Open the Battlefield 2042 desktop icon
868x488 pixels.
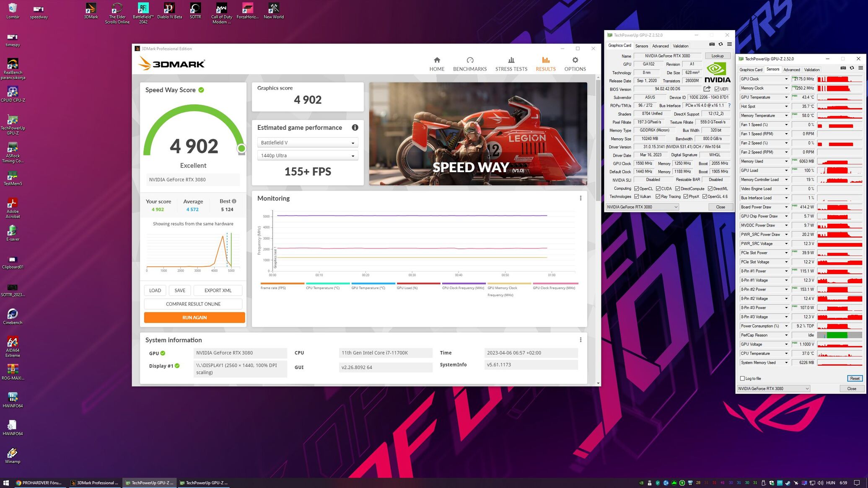(x=143, y=13)
